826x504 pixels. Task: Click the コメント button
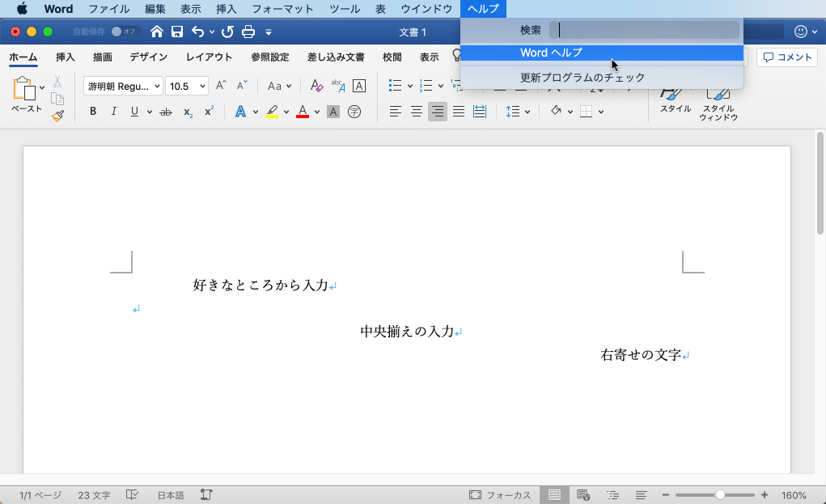[x=787, y=57]
